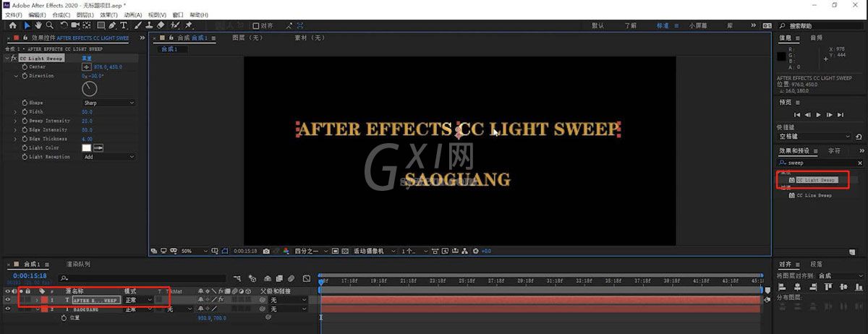
Task: Select the Eraser tool
Action: [x=161, y=25]
